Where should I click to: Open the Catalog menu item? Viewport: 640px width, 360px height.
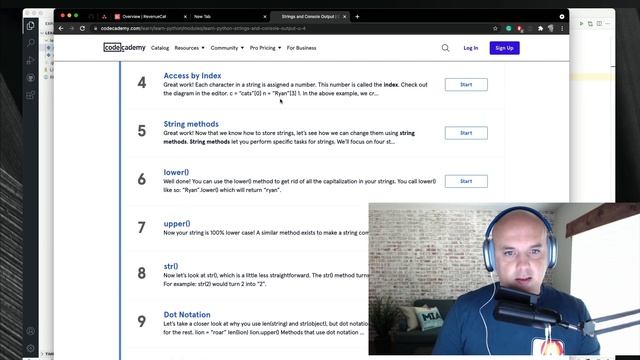160,48
